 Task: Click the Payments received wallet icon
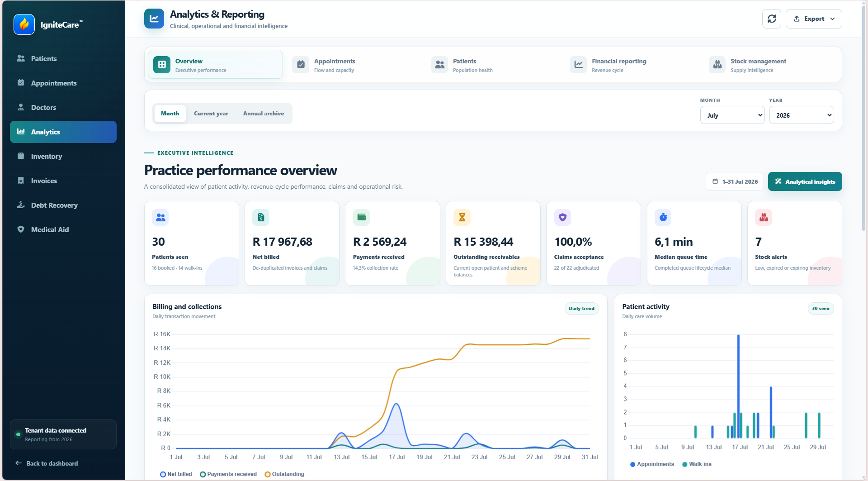coord(362,218)
